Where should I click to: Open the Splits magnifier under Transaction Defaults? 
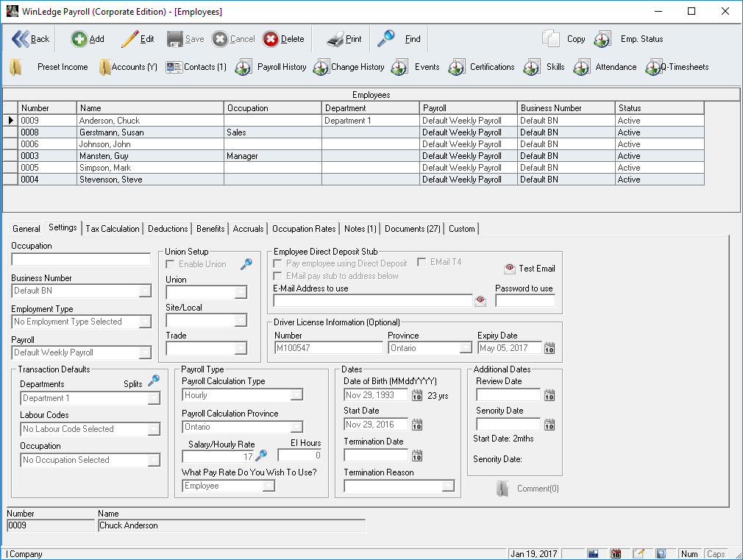coord(154,380)
